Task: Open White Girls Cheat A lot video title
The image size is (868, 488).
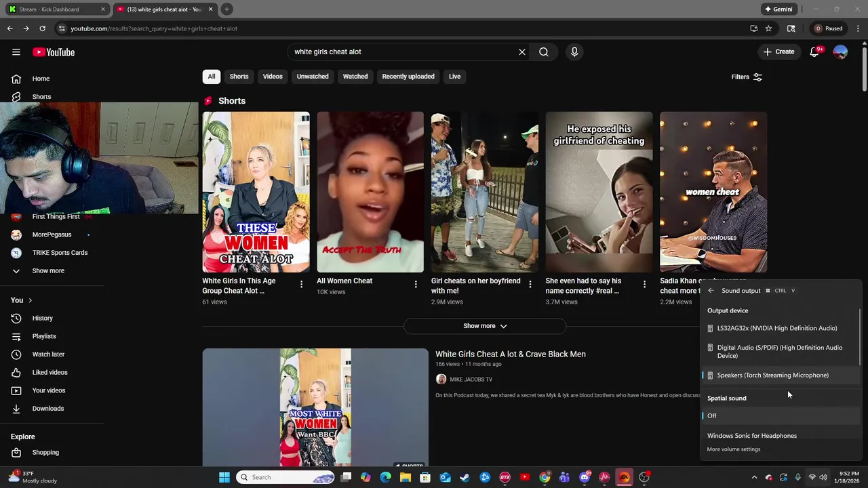Action: [510, 354]
